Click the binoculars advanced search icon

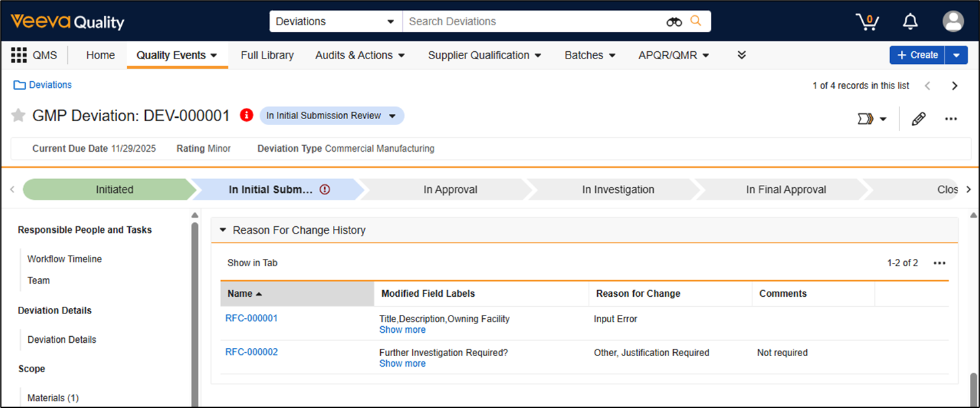tap(674, 21)
